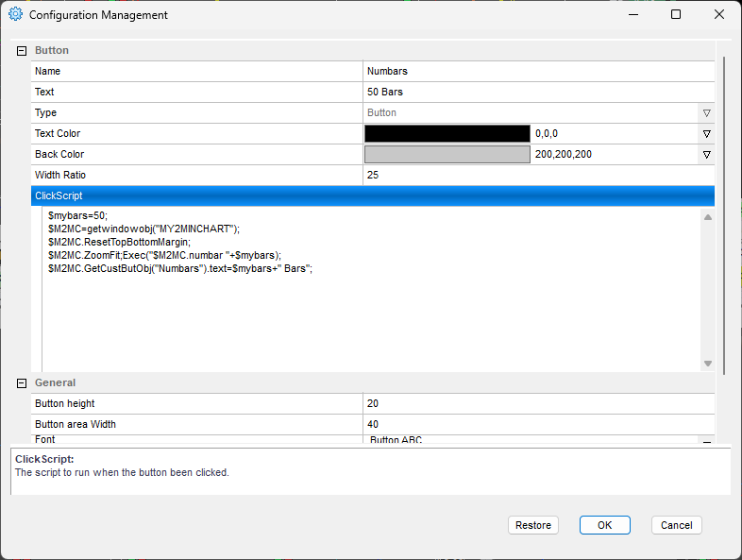Select the Button height property label
This screenshot has width=742, height=560.
click(65, 403)
